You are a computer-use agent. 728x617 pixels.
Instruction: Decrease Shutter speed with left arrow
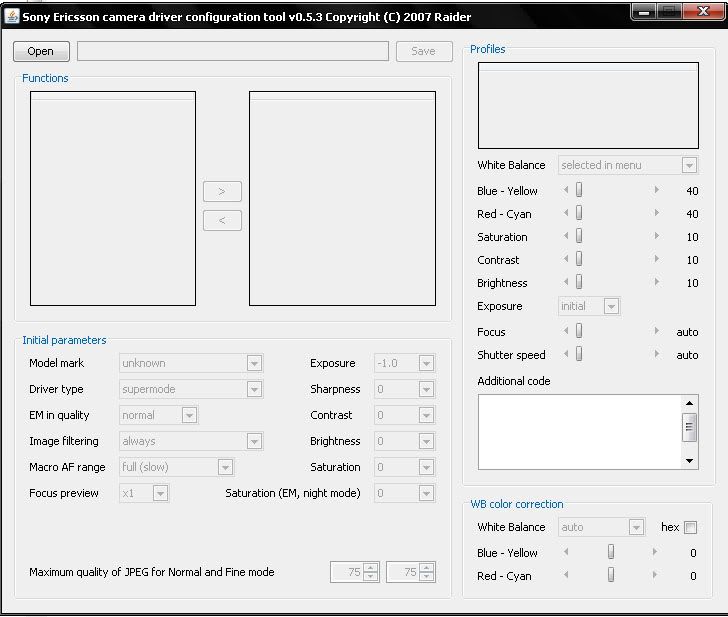pyautogui.click(x=566, y=354)
